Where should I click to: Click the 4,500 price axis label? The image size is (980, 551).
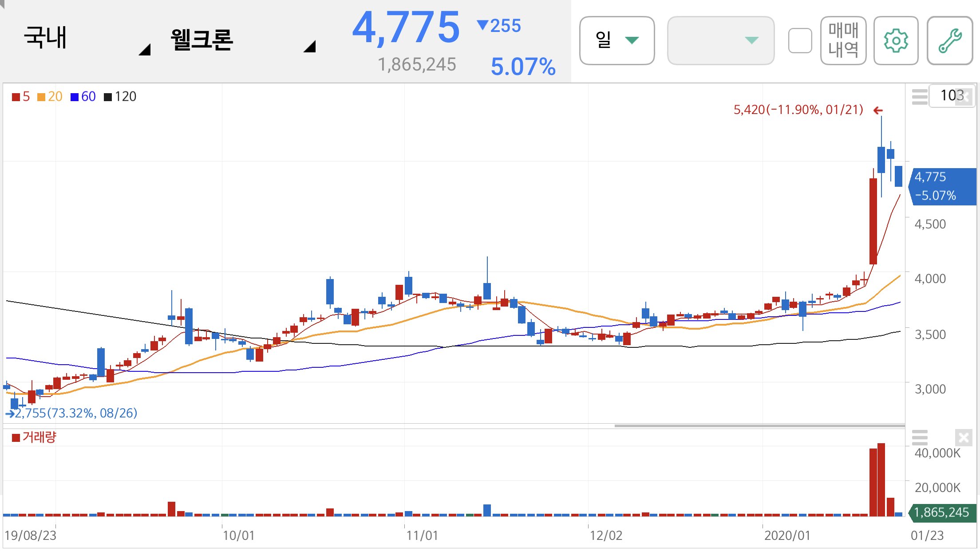pyautogui.click(x=930, y=224)
